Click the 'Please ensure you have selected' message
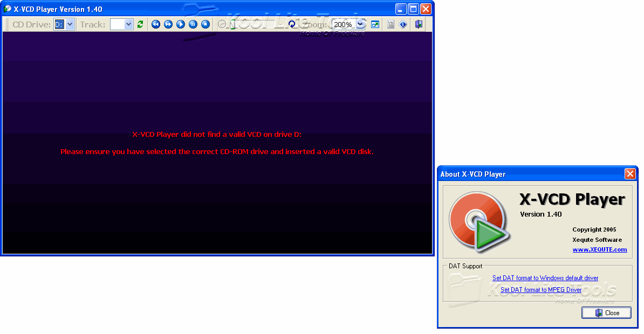 pyautogui.click(x=217, y=152)
